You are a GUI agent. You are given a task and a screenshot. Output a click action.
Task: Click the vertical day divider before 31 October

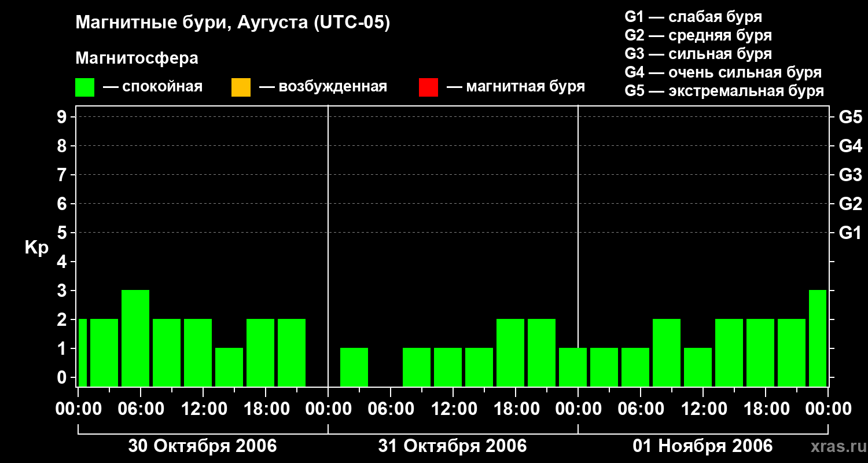point(328,246)
